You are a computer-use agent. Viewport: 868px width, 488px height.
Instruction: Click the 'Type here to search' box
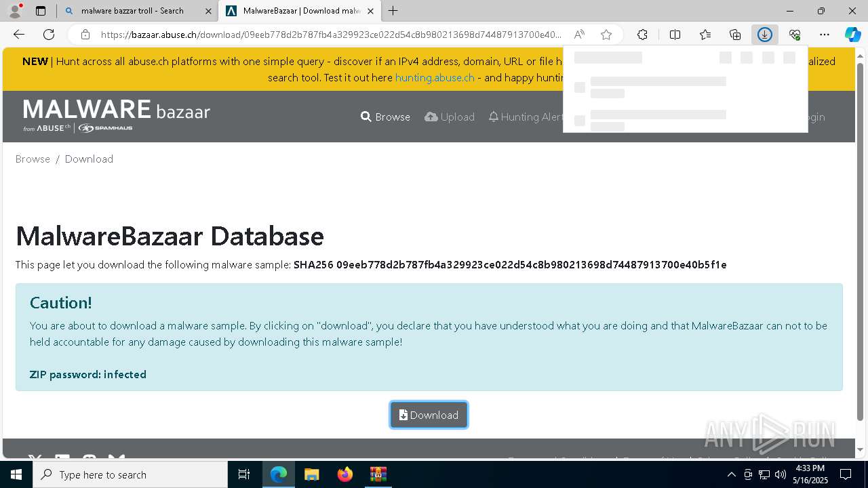pos(130,474)
